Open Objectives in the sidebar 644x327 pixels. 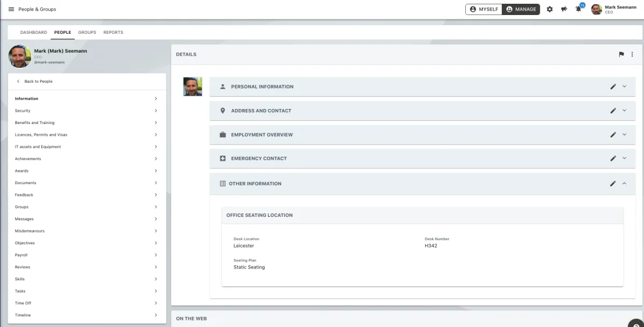point(87,243)
